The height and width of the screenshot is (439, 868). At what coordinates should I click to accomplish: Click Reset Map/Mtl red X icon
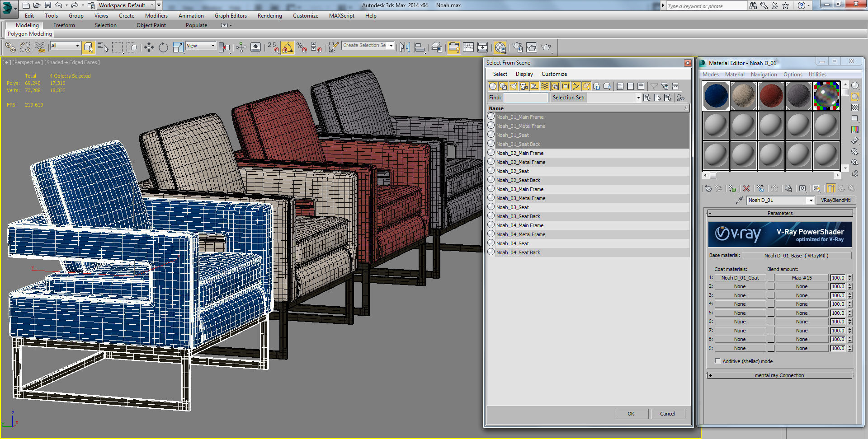point(746,188)
